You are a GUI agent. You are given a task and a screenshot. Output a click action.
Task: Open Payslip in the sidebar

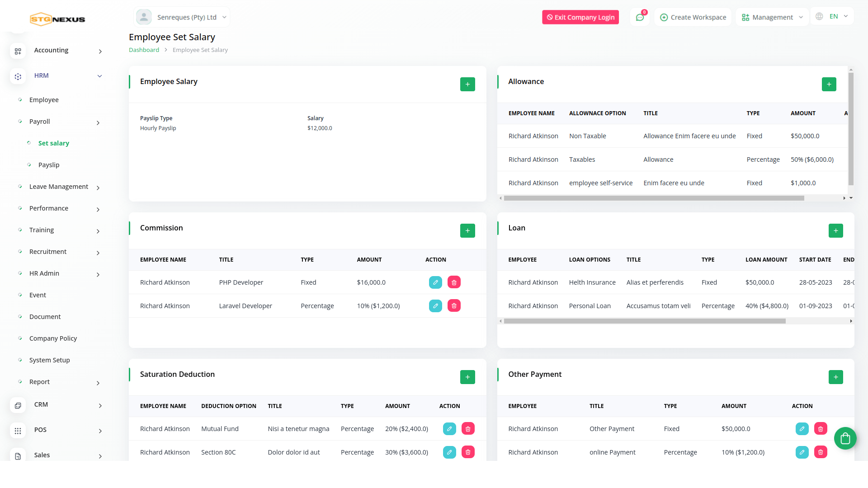(49, 165)
